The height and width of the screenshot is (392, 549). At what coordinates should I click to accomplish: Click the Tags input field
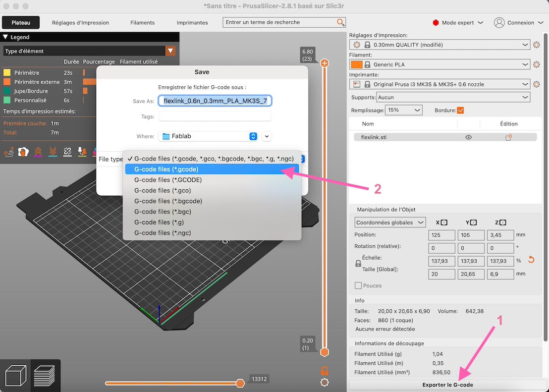[215, 116]
